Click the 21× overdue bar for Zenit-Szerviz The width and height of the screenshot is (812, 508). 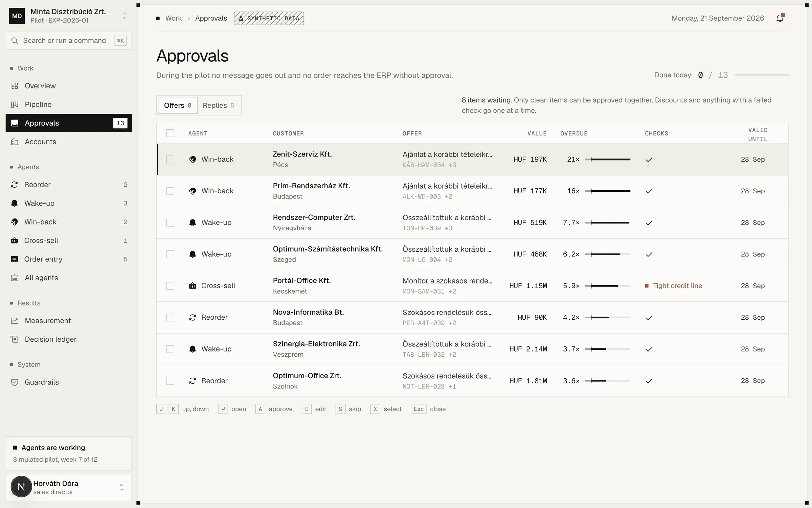(x=608, y=160)
